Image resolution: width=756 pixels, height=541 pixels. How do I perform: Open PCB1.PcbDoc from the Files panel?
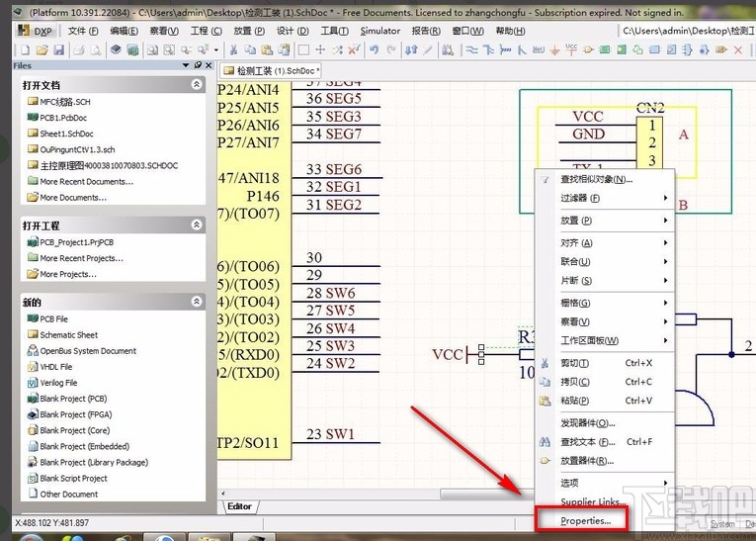63,118
